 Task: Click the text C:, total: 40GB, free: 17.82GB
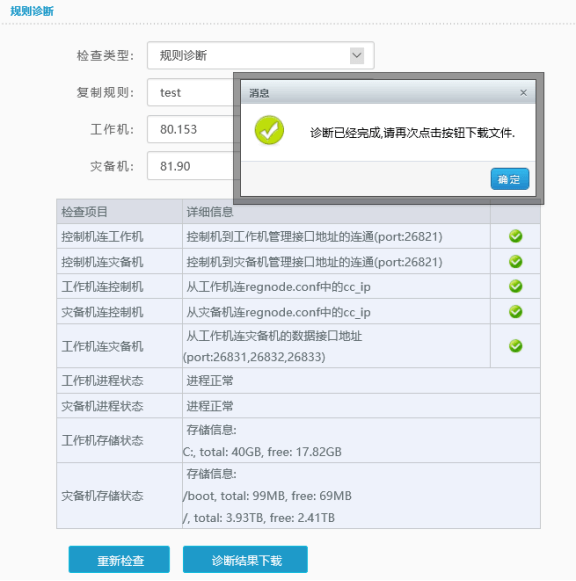tap(262, 452)
